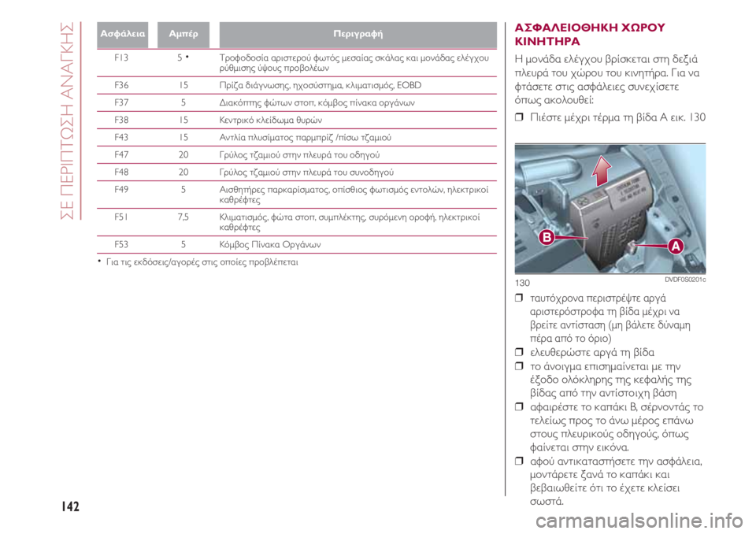Click figure number 130 caption

click(x=522, y=284)
